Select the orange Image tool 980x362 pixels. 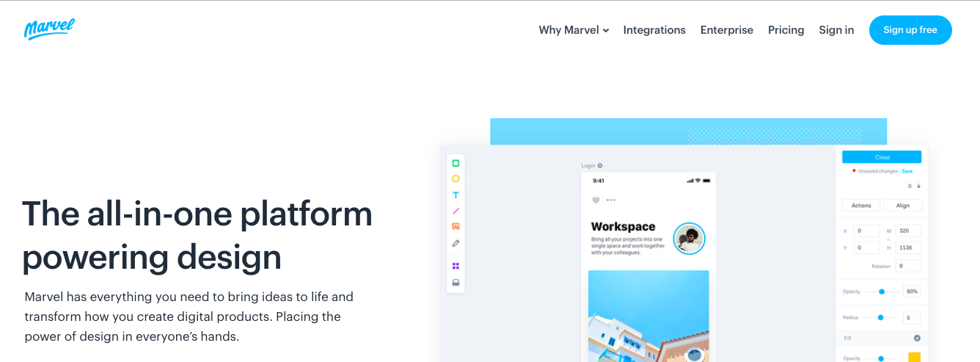[456, 226]
